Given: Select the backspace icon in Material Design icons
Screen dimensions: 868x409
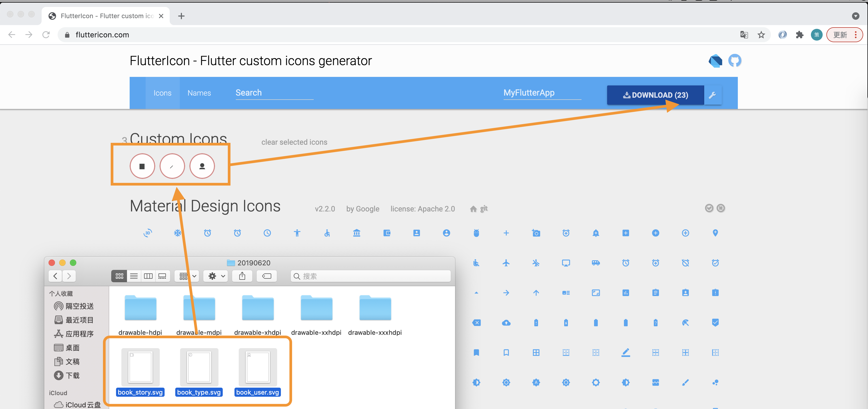Looking at the screenshot, I should click(x=476, y=322).
